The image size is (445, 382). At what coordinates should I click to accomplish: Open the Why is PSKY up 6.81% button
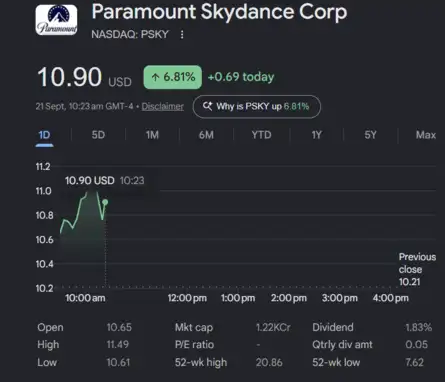pos(257,107)
